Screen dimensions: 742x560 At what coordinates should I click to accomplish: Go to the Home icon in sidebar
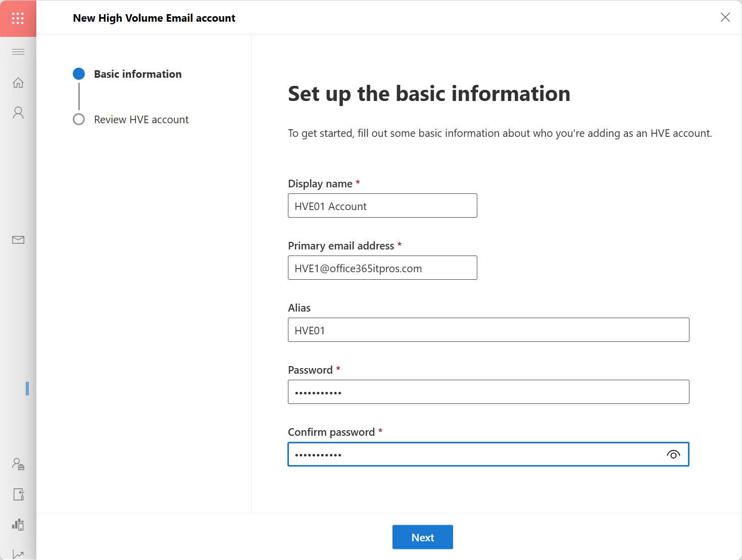(x=18, y=82)
